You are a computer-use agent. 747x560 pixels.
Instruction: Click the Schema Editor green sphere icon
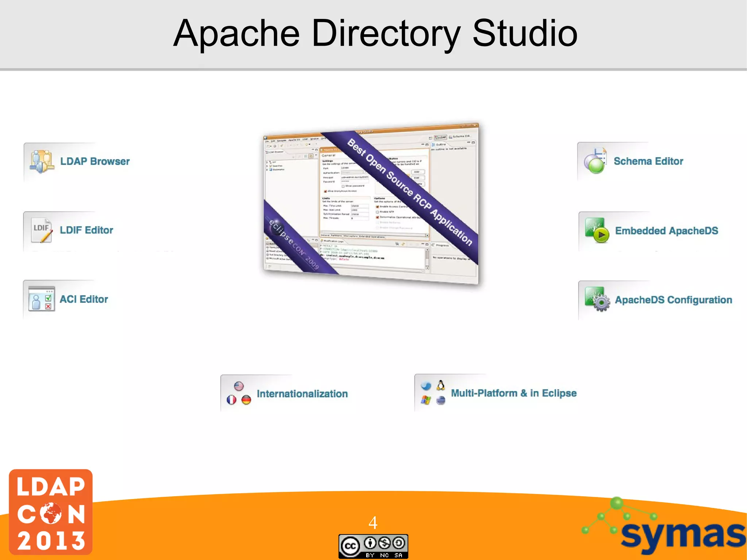[595, 161]
